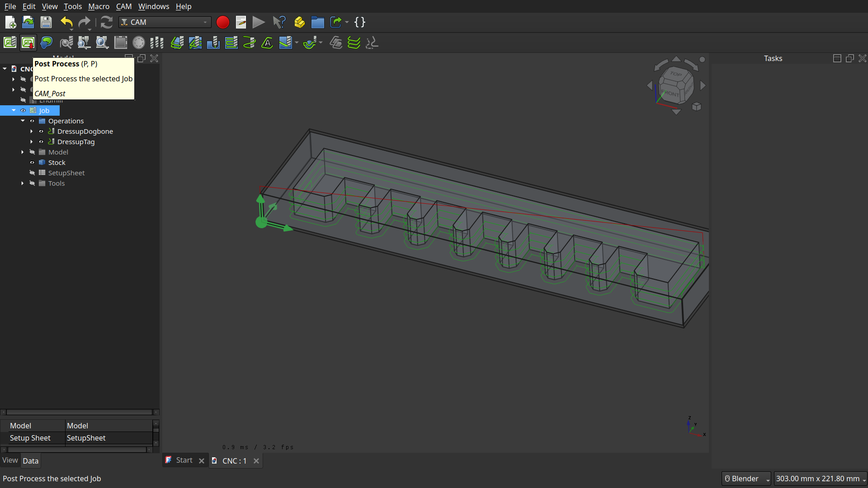Select the Data property tab
This screenshot has width=868, height=488.
pos(31,461)
